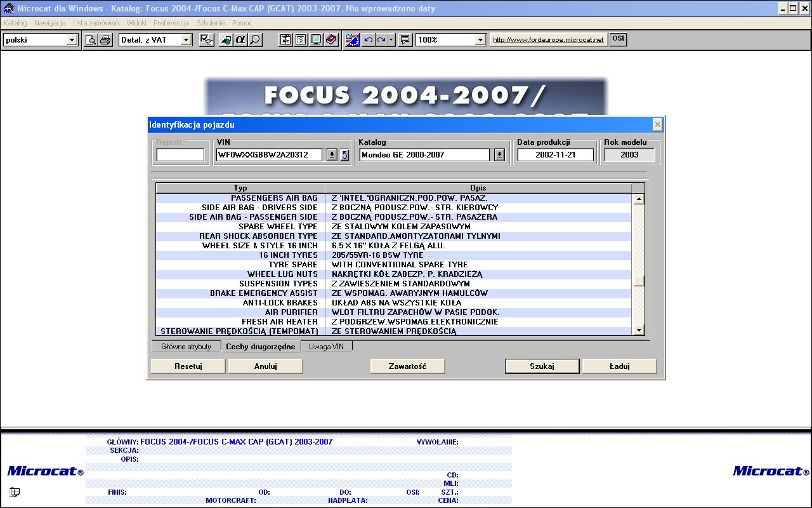Open the red book icon
The height and width of the screenshot is (508, 812).
(x=331, y=40)
